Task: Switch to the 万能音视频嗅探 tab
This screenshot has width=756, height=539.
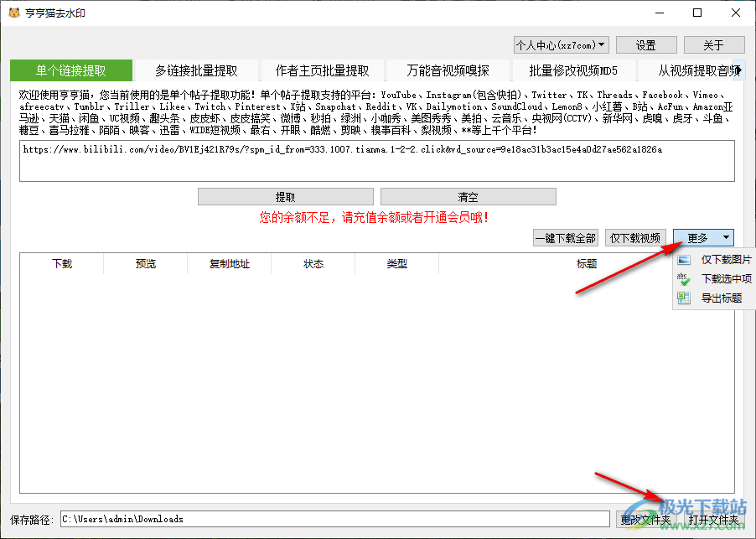Action: pyautogui.click(x=447, y=70)
